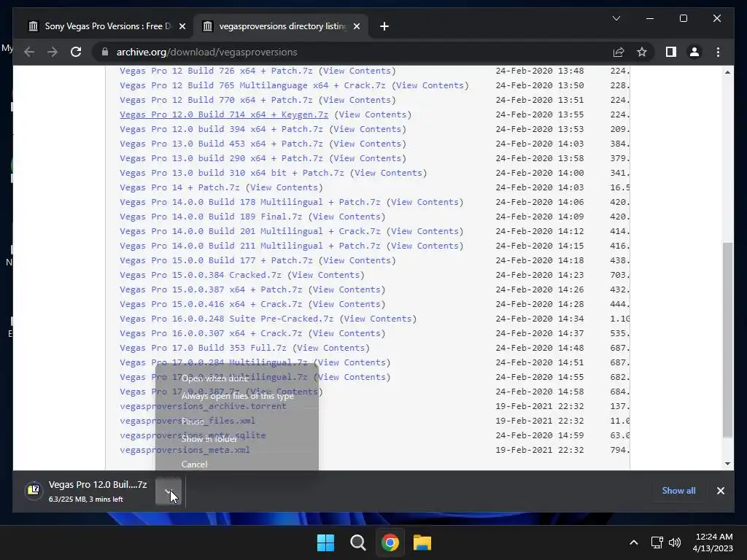The width and height of the screenshot is (747, 560).
Task: Choose Show in folder
Action: click(x=237, y=439)
